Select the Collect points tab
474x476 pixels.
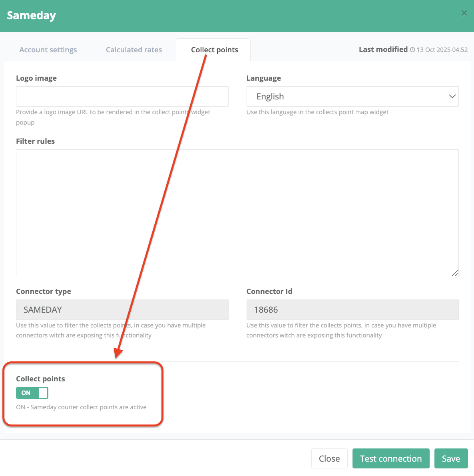214,50
